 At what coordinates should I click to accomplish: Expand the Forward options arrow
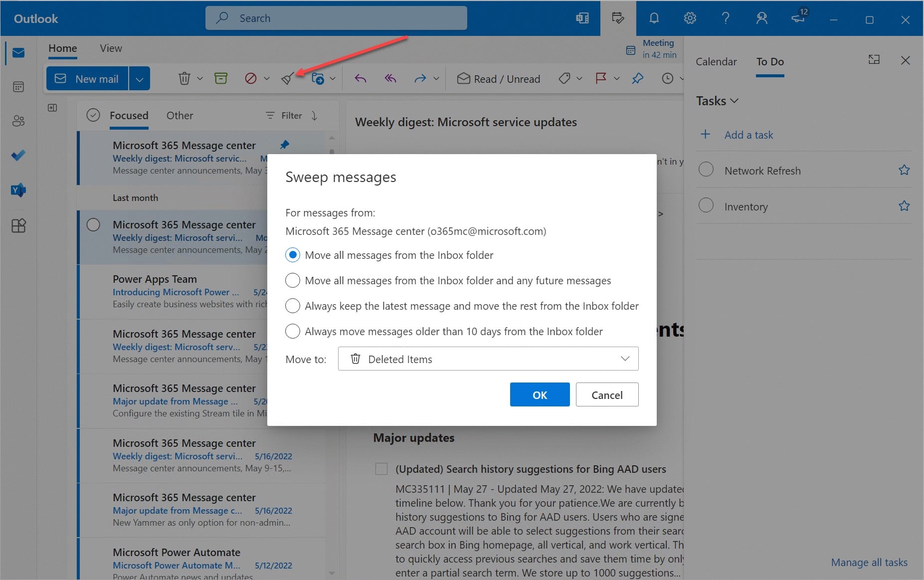tap(436, 78)
